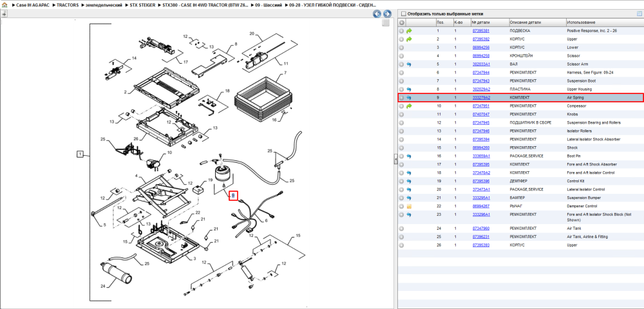This screenshot has height=309, width=644.
Task: Select callout 10 compressor in diagram
Action: pos(169,153)
